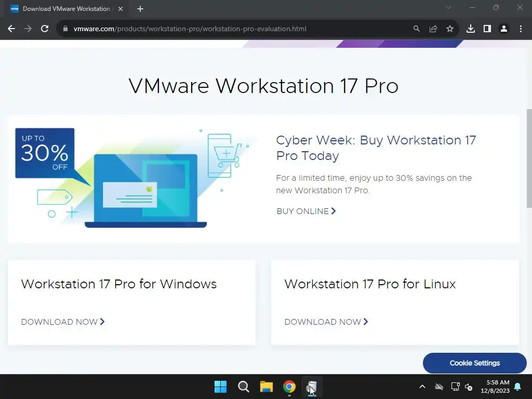
Task: Click Workstation 17 Pro for Linux heading
Action: [x=370, y=284]
